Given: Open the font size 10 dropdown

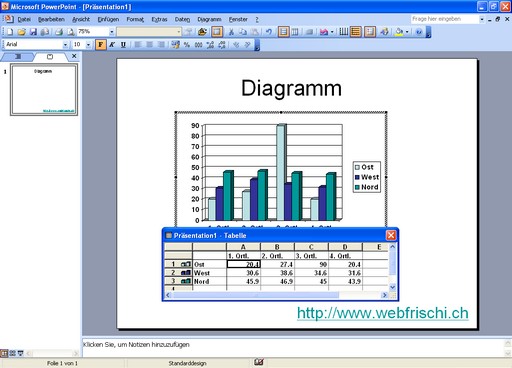Looking at the screenshot, I should pos(88,45).
